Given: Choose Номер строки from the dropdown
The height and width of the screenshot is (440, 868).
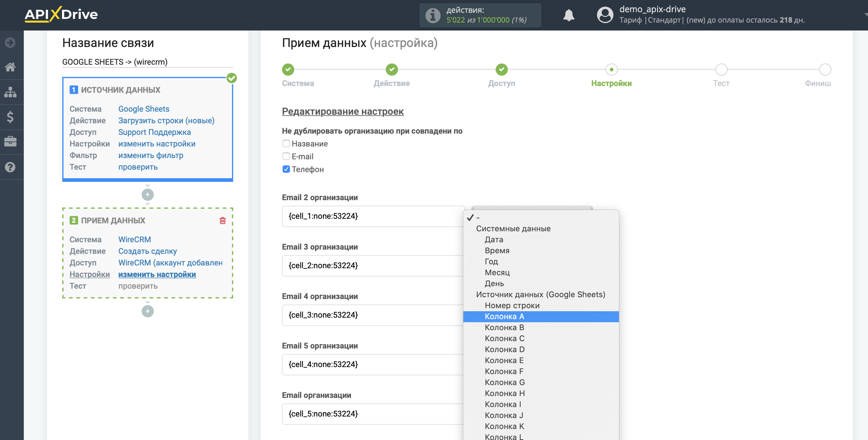Looking at the screenshot, I should [541, 305].
